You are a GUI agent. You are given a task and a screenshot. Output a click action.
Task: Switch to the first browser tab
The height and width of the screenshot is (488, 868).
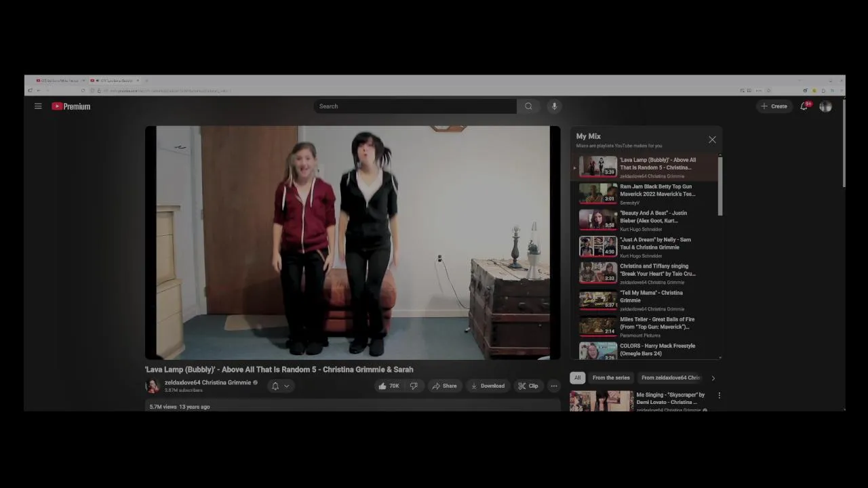(59, 81)
